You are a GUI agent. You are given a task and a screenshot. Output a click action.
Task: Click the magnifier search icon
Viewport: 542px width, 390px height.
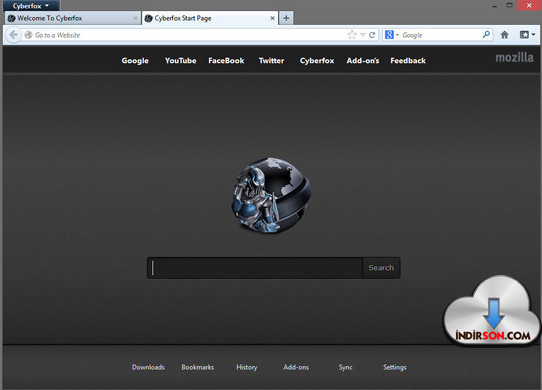486,35
